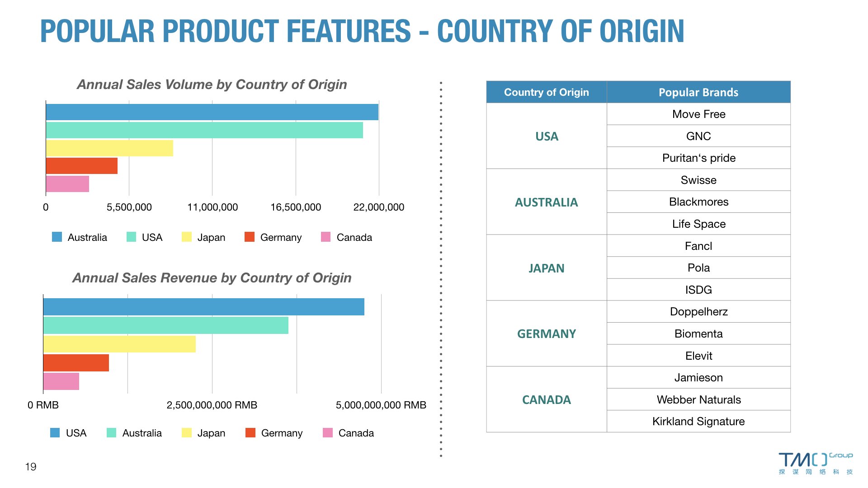
Task: Click the 'Kirkland Signature' brand cell
Action: 698,421
